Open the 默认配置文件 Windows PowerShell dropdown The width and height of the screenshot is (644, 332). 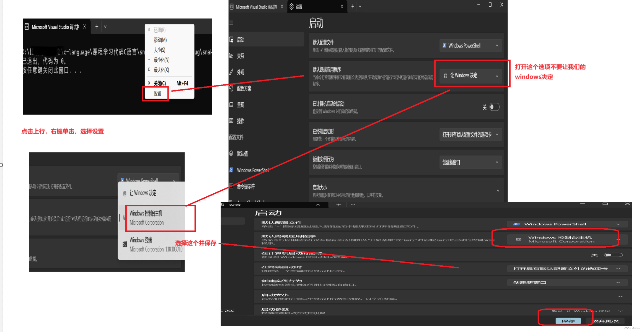pyautogui.click(x=470, y=46)
